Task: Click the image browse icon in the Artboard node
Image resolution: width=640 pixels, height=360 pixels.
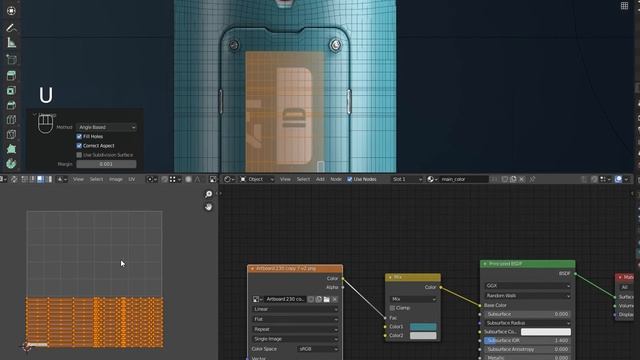Action: pyautogui.click(x=257, y=299)
